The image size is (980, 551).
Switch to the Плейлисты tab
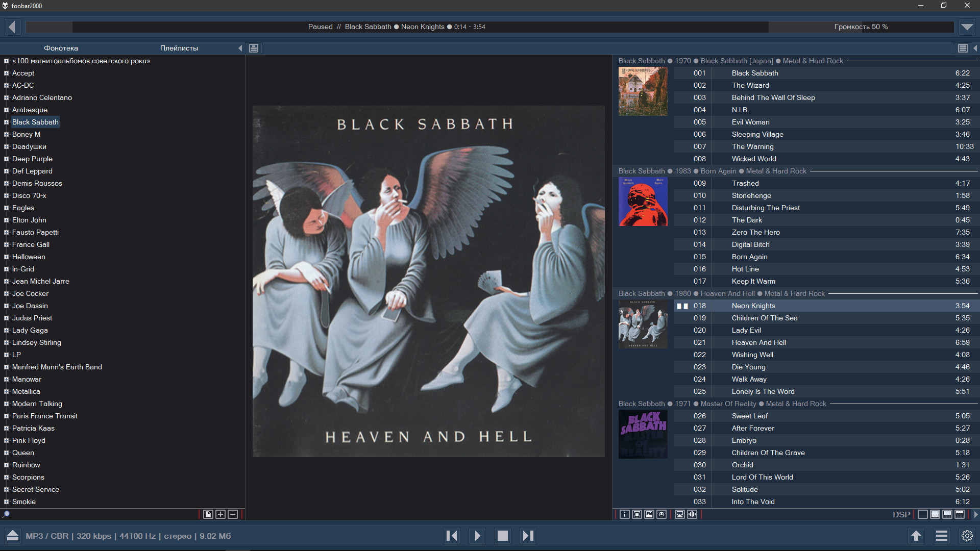pos(179,48)
